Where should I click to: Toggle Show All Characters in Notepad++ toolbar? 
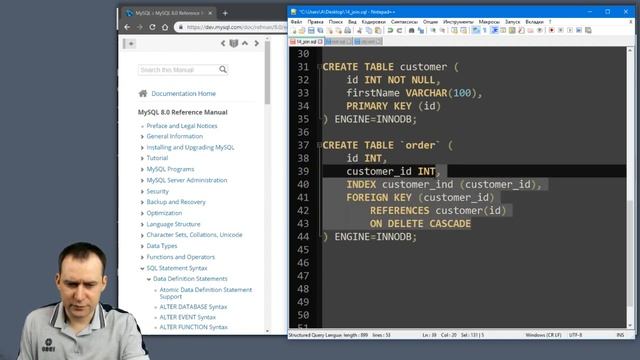tap(484, 30)
